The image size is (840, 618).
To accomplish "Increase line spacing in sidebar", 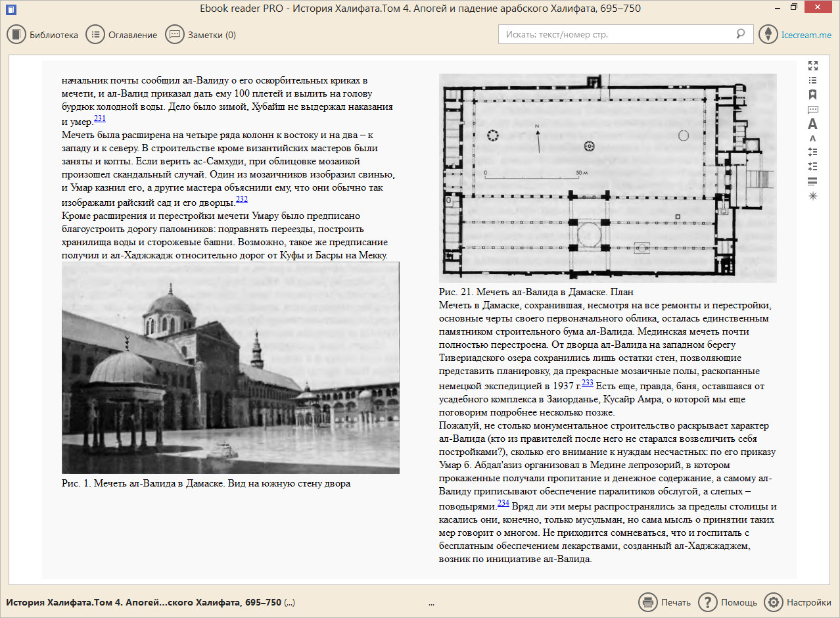I will click(x=813, y=152).
